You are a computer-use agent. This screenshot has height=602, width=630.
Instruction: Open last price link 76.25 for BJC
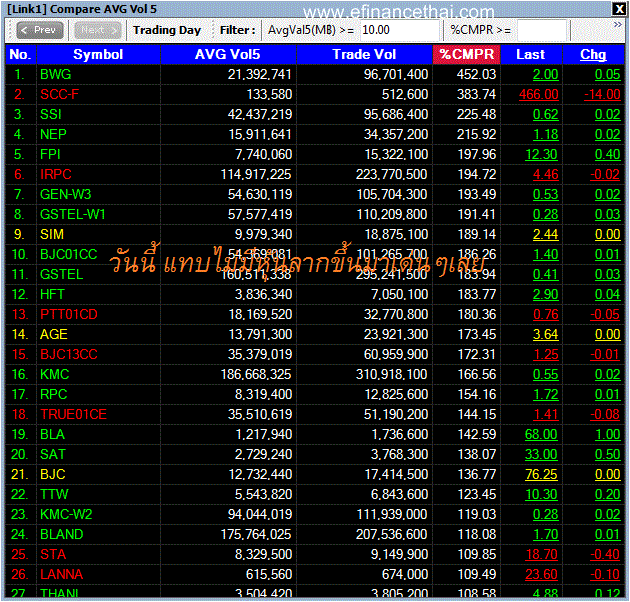click(542, 475)
